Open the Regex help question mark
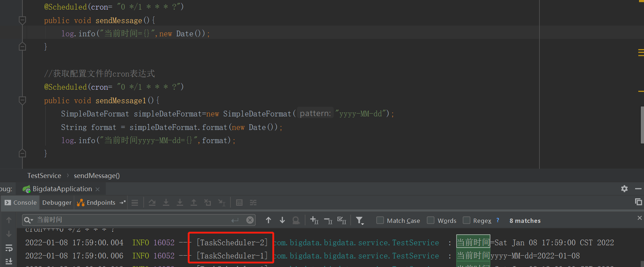 498,220
